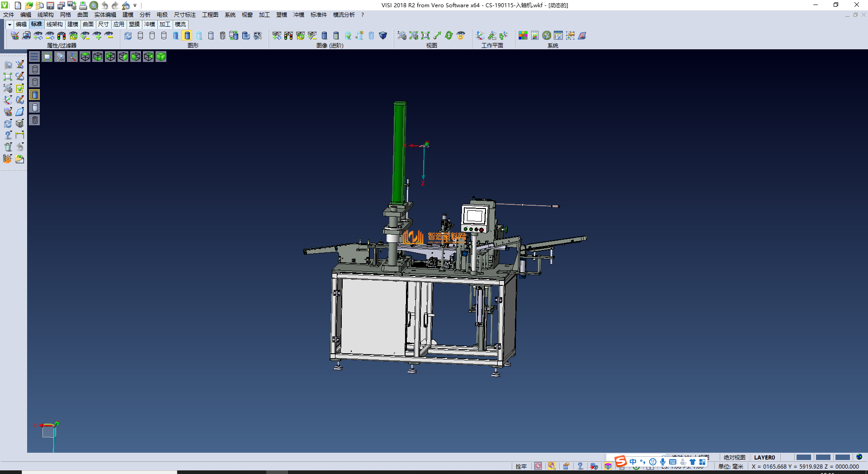Click the 绝对视图 status bar button
Image resolution: width=868 pixels, height=474 pixels.
[734, 457]
